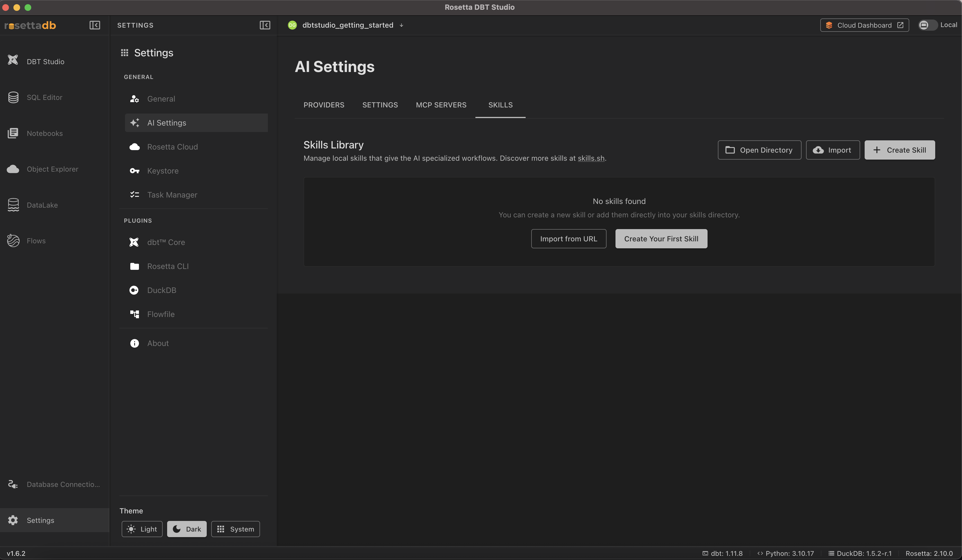Viewport: 962px width, 560px height.
Task: Click the SQL Editor database icon
Action: pos(13,97)
